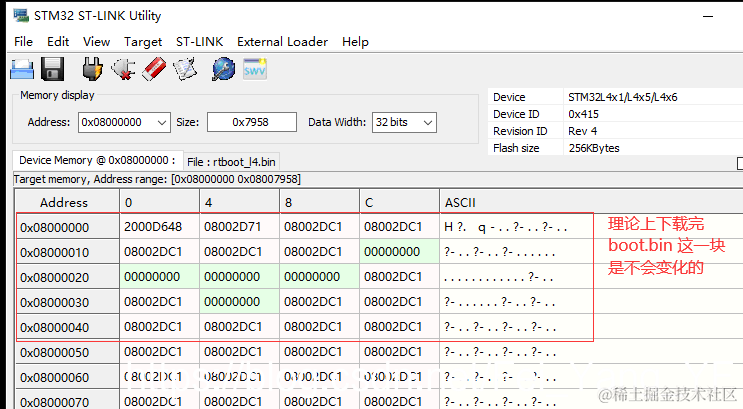The image size is (743, 409).
Task: Connect to target with plug icon
Action: tap(92, 69)
